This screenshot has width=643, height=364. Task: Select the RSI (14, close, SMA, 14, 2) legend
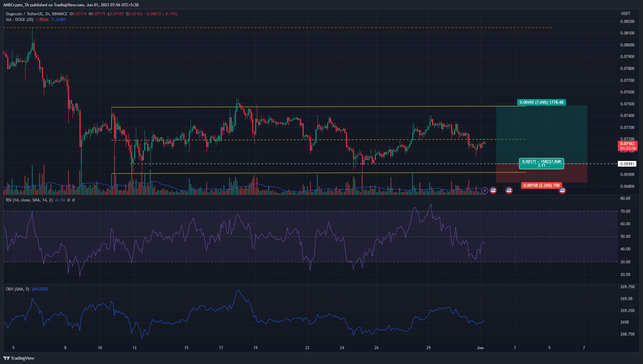(x=29, y=200)
